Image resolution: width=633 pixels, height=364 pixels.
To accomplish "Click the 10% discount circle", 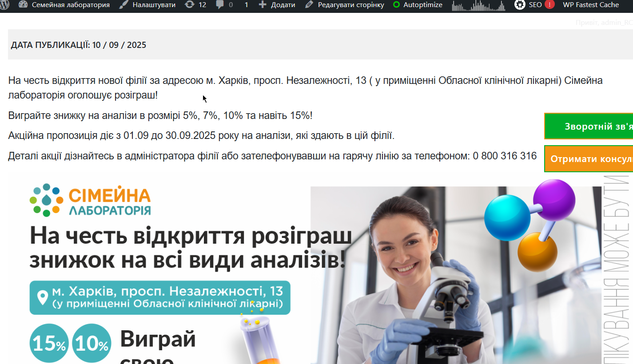I will pyautogui.click(x=92, y=344).
